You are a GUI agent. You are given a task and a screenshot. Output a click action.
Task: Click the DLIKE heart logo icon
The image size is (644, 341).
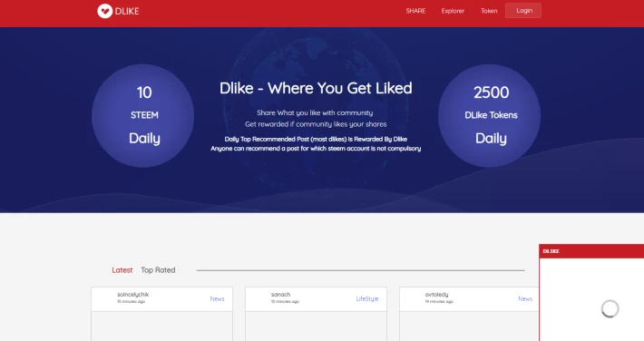104,11
